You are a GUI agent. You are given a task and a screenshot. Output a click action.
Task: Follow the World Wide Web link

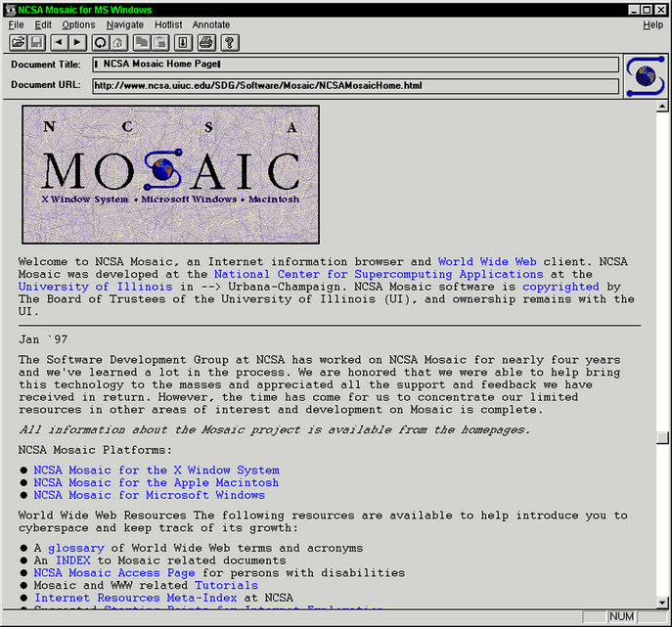click(487, 261)
